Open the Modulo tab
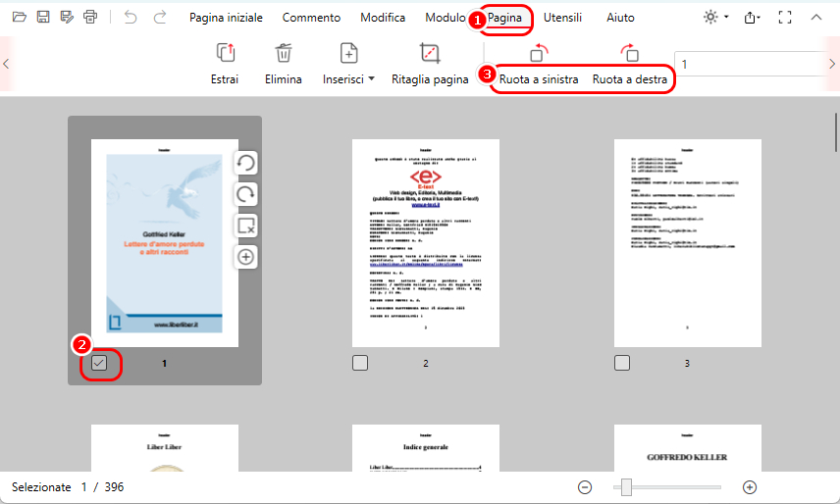Image resolution: width=840 pixels, height=504 pixels. (446, 18)
